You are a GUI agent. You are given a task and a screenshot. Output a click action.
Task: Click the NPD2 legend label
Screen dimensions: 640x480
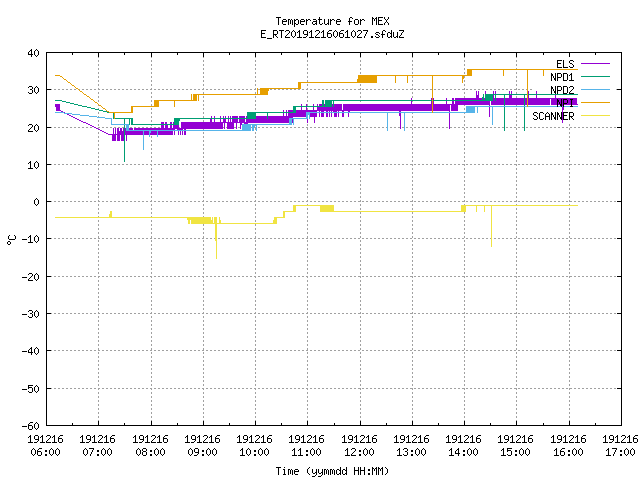[562, 90]
